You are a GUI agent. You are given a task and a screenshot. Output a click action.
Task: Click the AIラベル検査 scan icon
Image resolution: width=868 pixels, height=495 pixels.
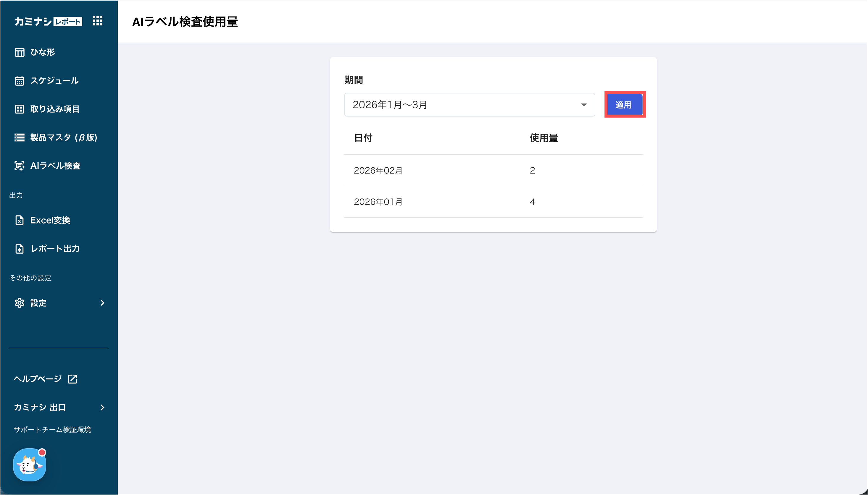(20, 166)
